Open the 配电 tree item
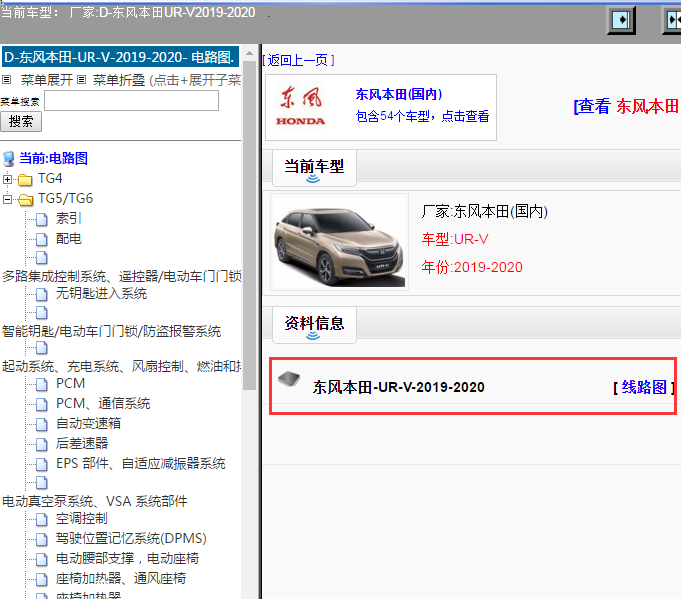681x599 pixels. [x=69, y=238]
